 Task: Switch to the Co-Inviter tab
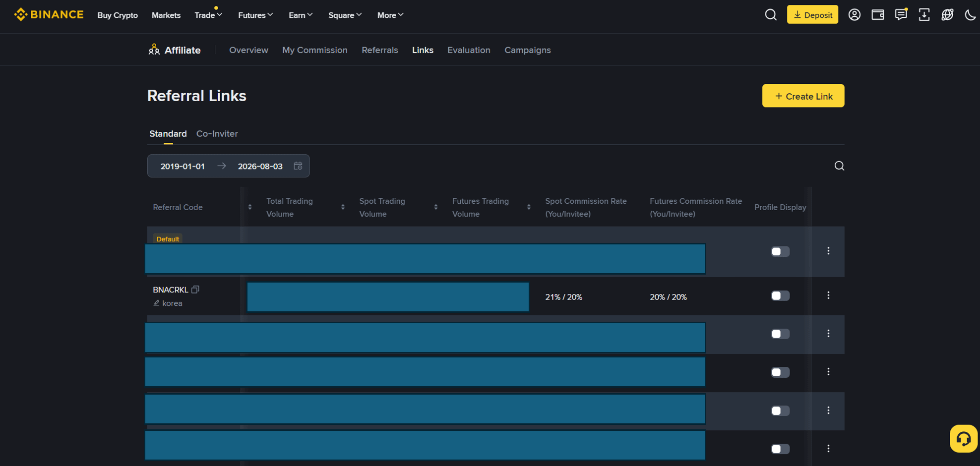(217, 134)
